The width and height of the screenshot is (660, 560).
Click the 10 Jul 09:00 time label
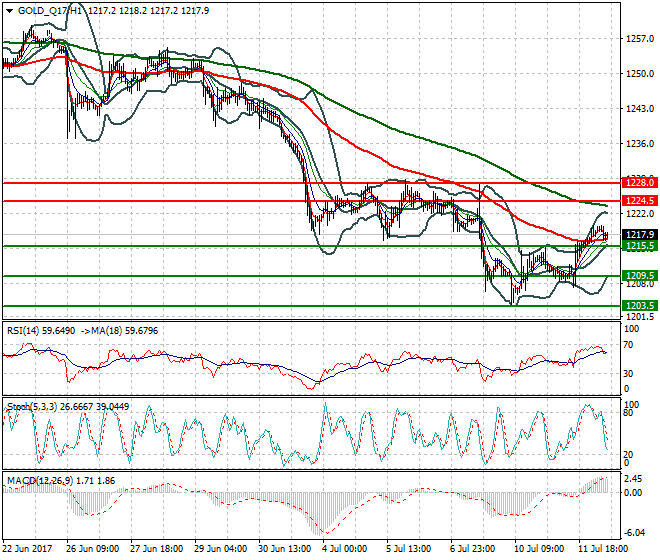(x=540, y=549)
